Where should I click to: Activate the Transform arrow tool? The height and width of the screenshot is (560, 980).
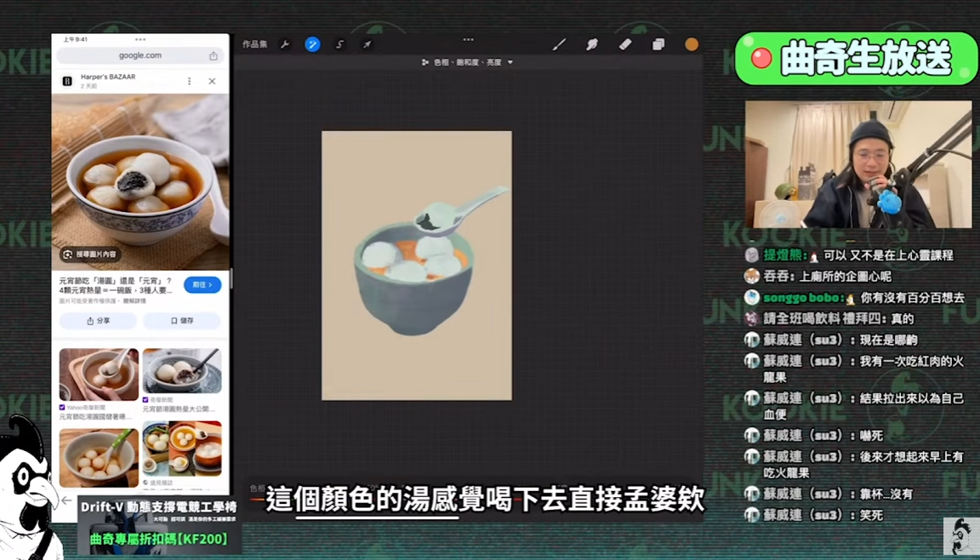pos(367,44)
